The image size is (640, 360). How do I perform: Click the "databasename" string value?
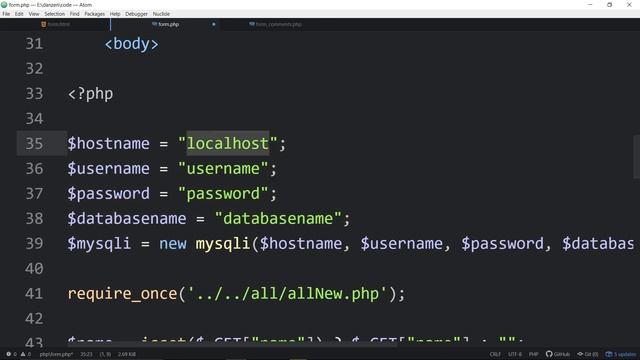tap(278, 219)
